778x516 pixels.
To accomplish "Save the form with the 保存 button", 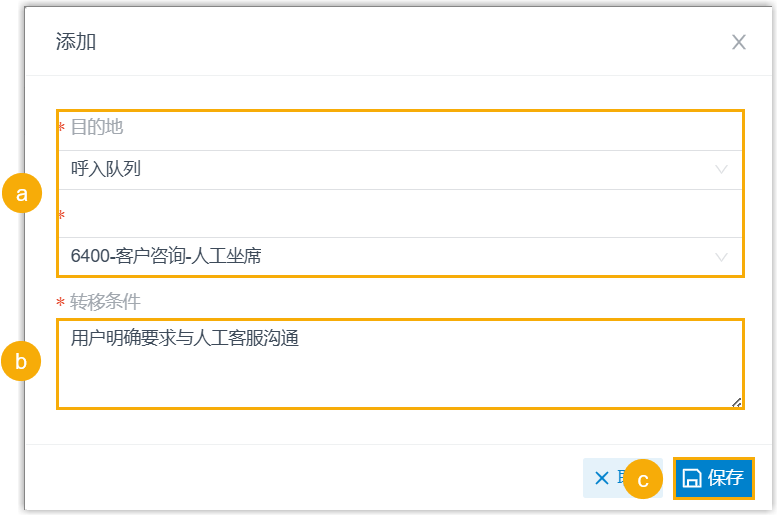I will tap(714, 478).
